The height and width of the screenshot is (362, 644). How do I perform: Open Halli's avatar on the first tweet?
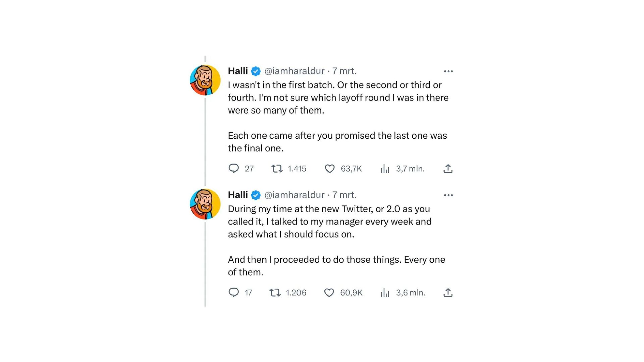205,80
